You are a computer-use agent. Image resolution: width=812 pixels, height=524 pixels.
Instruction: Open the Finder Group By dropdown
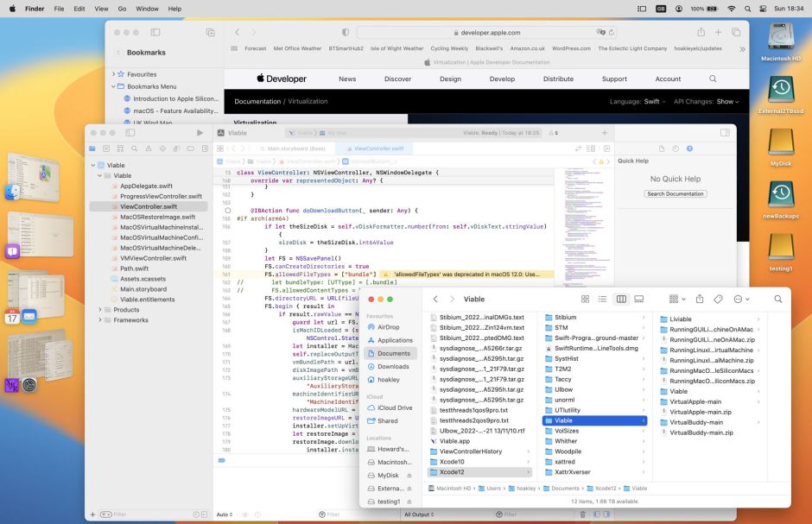coord(678,299)
